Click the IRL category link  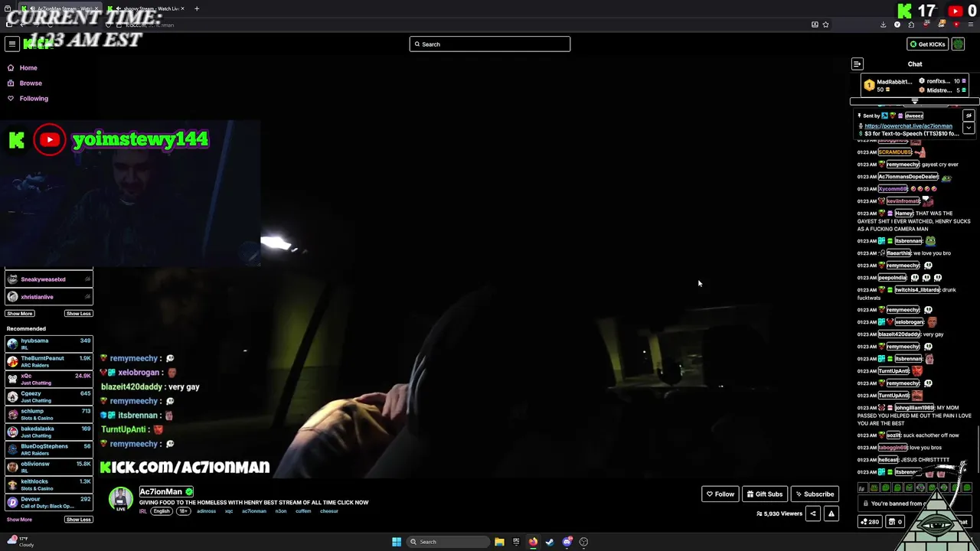coord(142,511)
